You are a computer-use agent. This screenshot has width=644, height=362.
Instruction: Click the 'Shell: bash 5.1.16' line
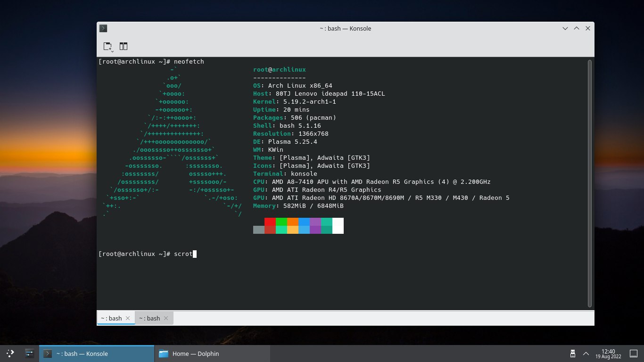pos(287,126)
